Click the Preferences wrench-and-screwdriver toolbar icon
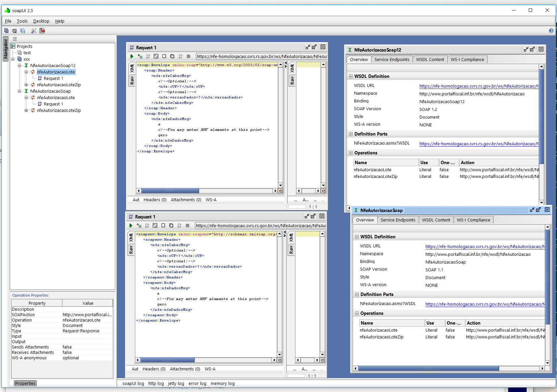Screen dimensions: 557x392 (34, 31)
